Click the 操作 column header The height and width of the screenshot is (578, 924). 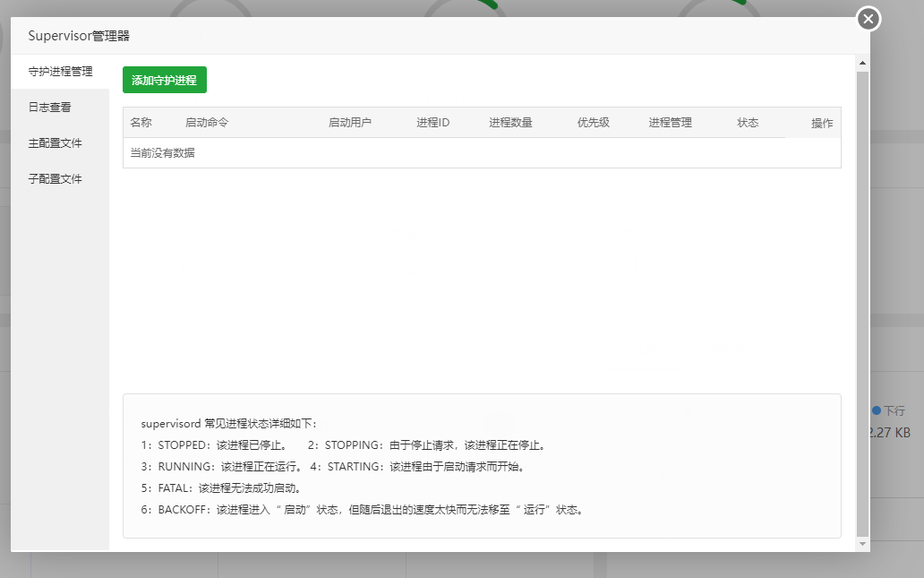tap(822, 124)
